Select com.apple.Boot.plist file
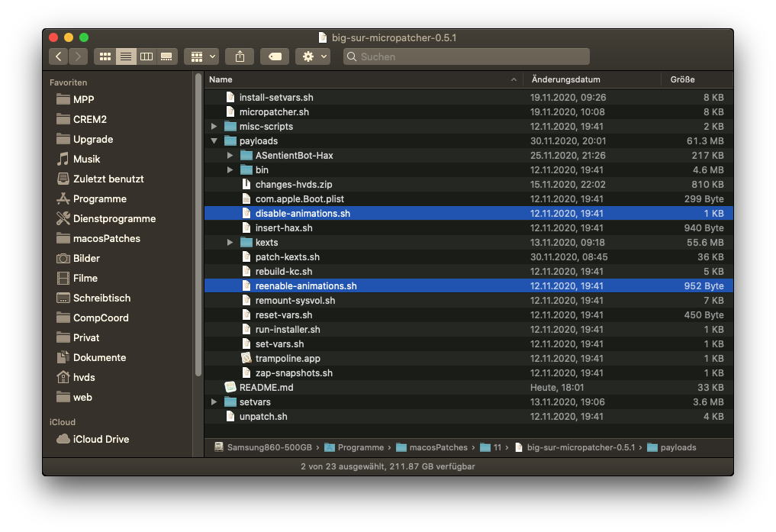 (x=468, y=198)
